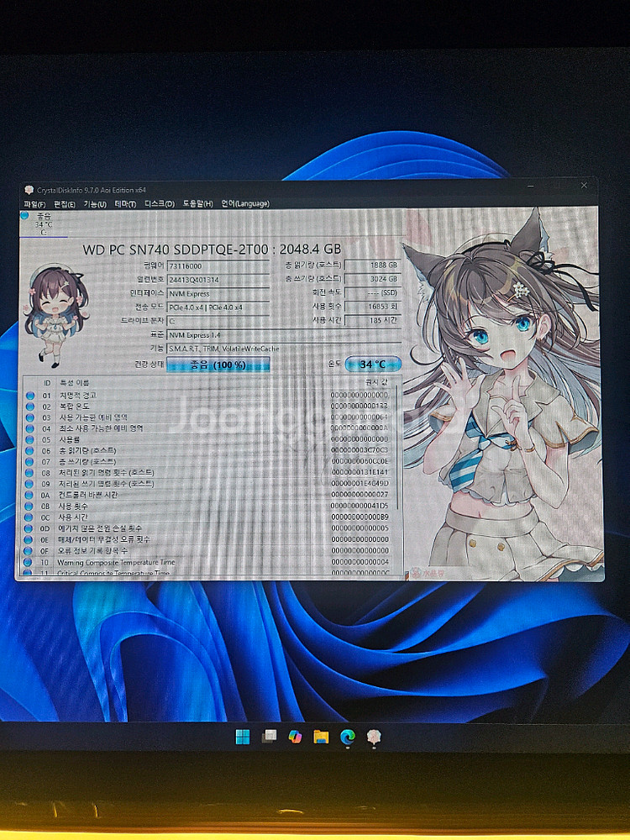Click the 34 °C temperature button
630x840 pixels.
pos(373,364)
